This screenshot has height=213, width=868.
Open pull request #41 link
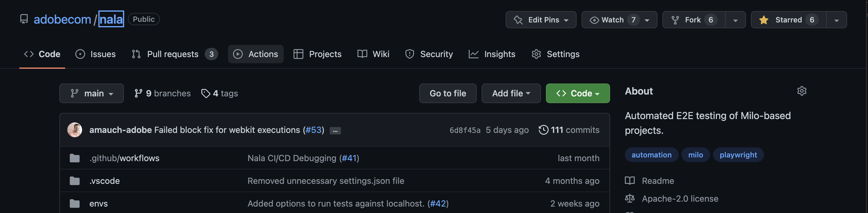point(349,158)
